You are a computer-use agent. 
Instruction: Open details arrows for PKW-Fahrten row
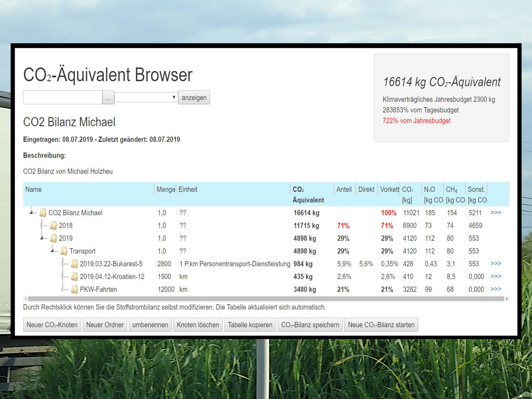pyautogui.click(x=496, y=289)
